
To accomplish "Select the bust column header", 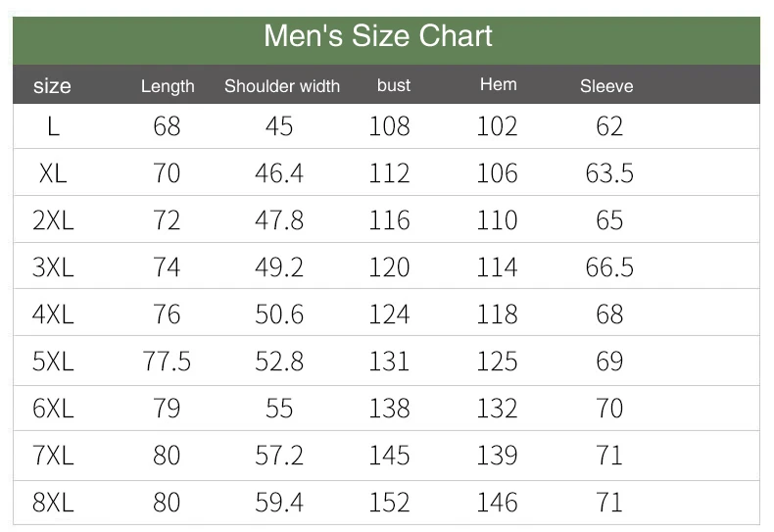I will tap(394, 85).
